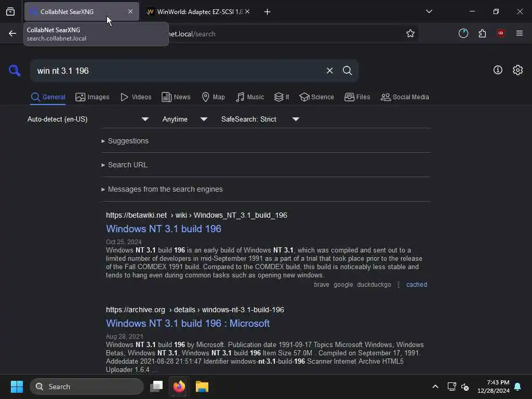Switch to Music search category

(250, 97)
